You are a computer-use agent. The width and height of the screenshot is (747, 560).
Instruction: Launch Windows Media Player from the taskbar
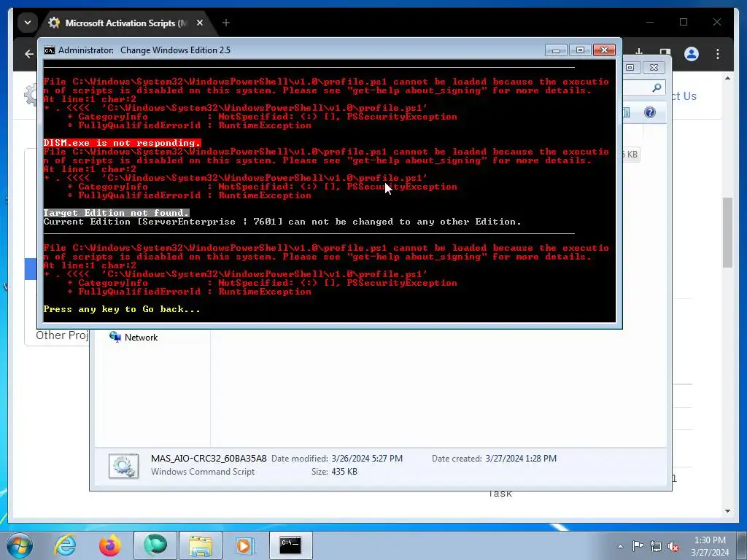tap(246, 545)
